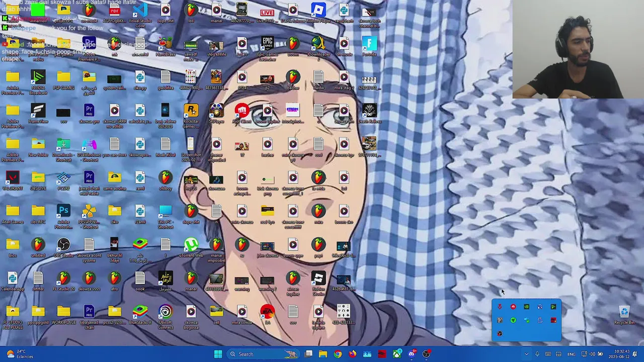This screenshot has height=362, width=644.
Task: Open the NVIDIA Broadcast shortcut
Action: tap(38, 82)
